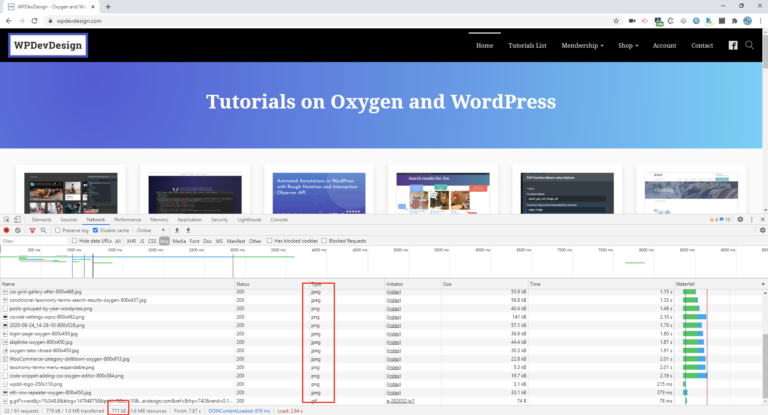
Task: Open the website search magnifier
Action: pos(749,45)
